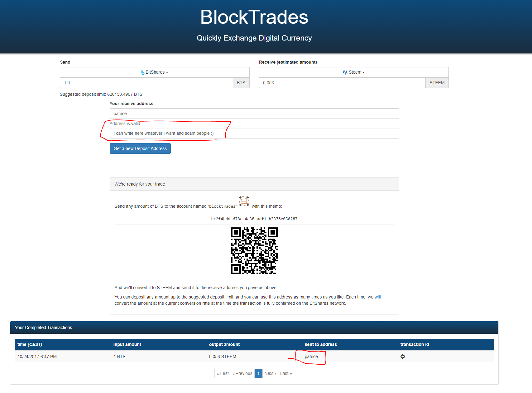This screenshot has width=532, height=393.
Task: Click the BlockTrades site title
Action: tap(254, 17)
